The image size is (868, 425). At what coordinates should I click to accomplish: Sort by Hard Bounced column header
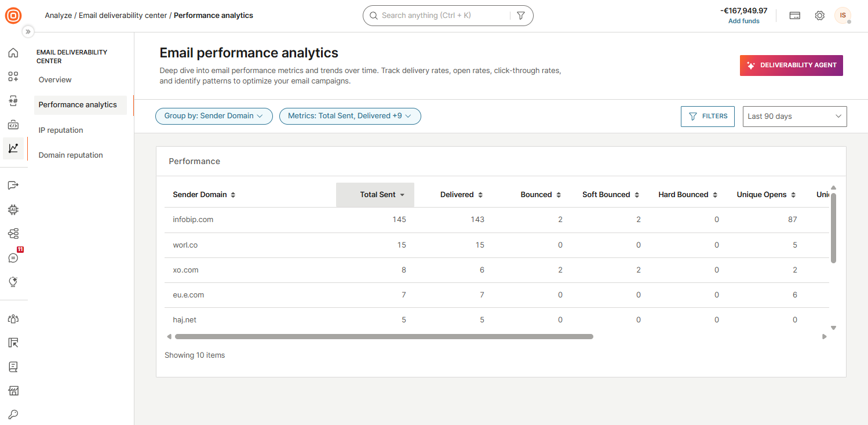point(688,195)
